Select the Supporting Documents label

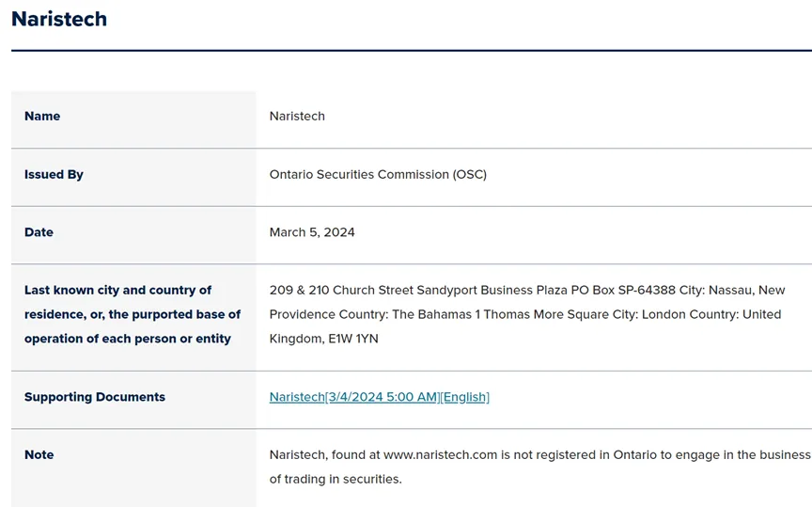tap(94, 397)
